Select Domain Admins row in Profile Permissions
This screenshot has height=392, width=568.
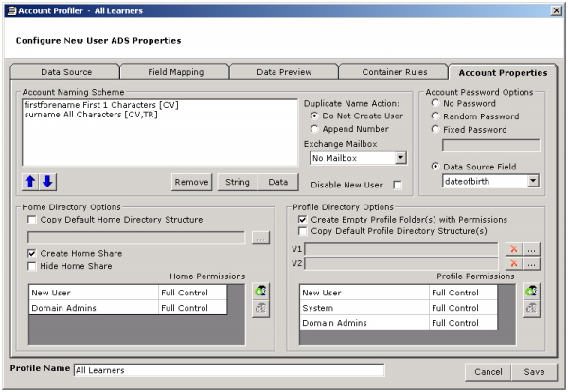[399, 323]
